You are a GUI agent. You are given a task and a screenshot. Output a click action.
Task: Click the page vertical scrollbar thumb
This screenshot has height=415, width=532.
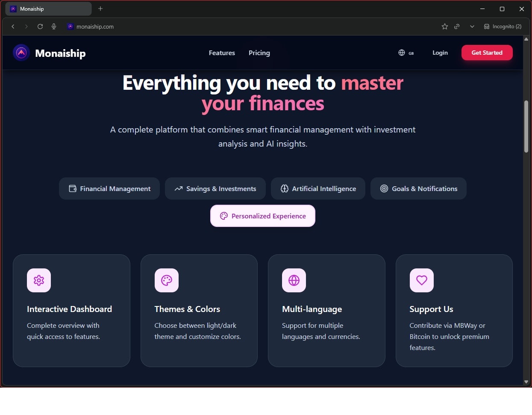[x=526, y=126]
